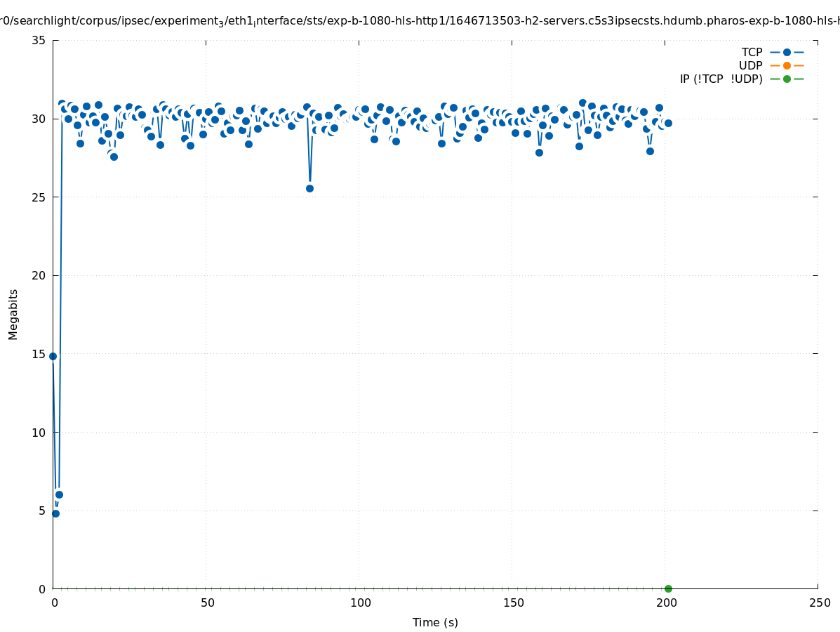This screenshot has width=840, height=632.
Task: Click the Time (s) x-axis label
Action: (435, 622)
